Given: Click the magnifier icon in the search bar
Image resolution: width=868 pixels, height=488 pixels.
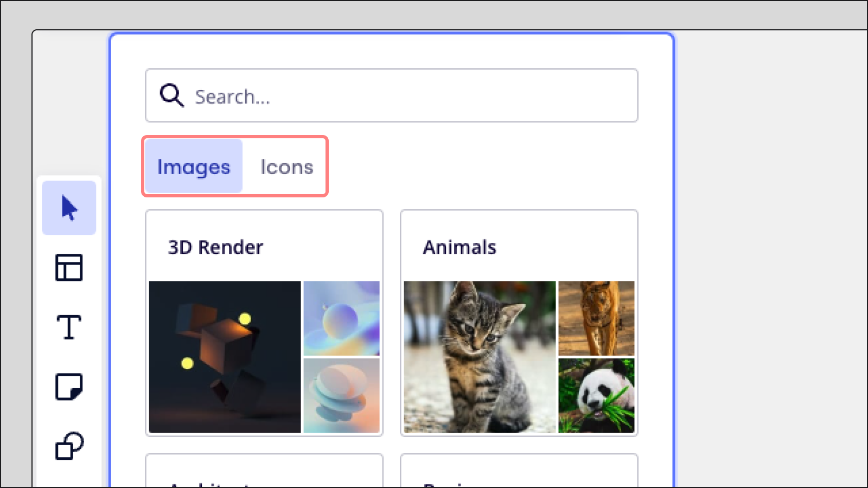Looking at the screenshot, I should [x=171, y=95].
